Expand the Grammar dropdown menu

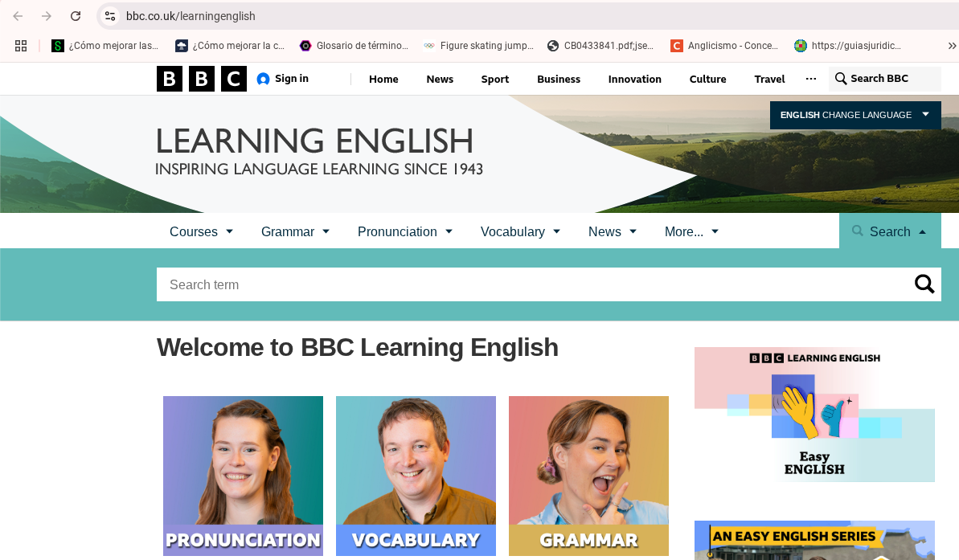[x=295, y=231]
